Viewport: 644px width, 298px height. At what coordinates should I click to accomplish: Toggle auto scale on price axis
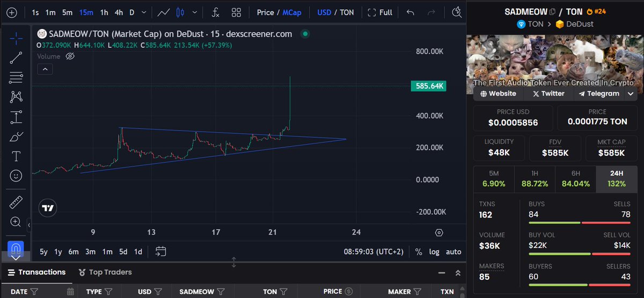tap(453, 251)
